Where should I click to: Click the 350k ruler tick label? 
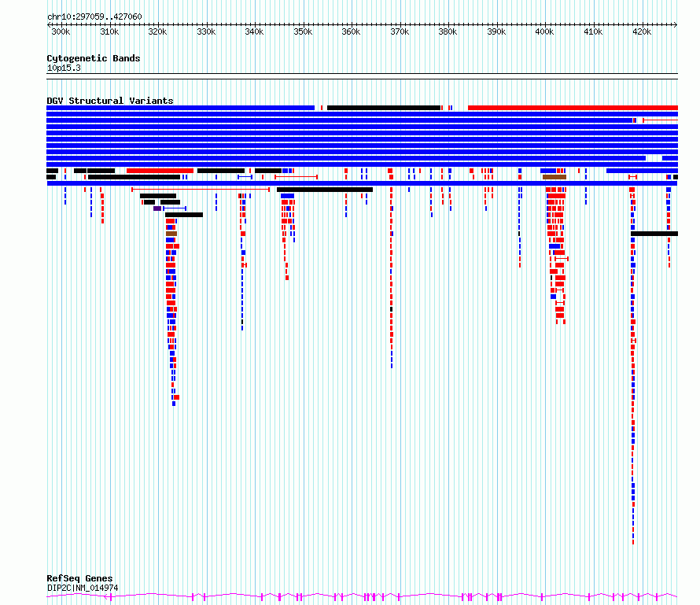[303, 31]
